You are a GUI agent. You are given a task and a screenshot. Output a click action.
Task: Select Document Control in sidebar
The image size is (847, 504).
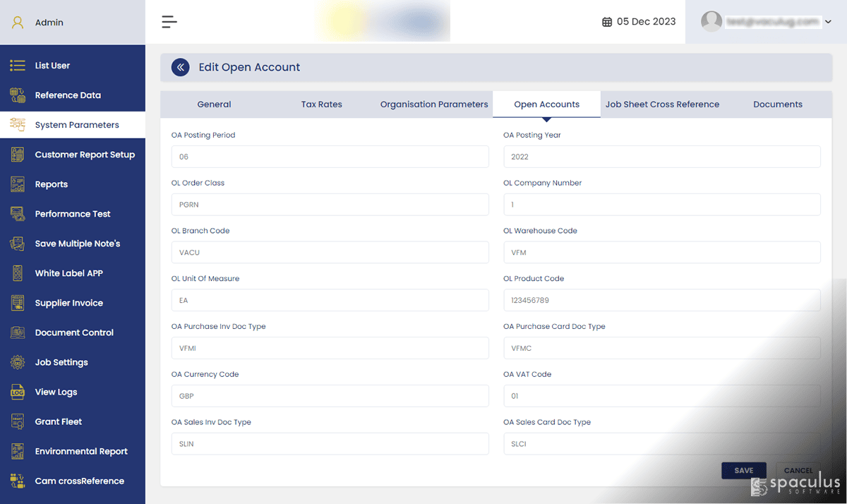coord(73,332)
